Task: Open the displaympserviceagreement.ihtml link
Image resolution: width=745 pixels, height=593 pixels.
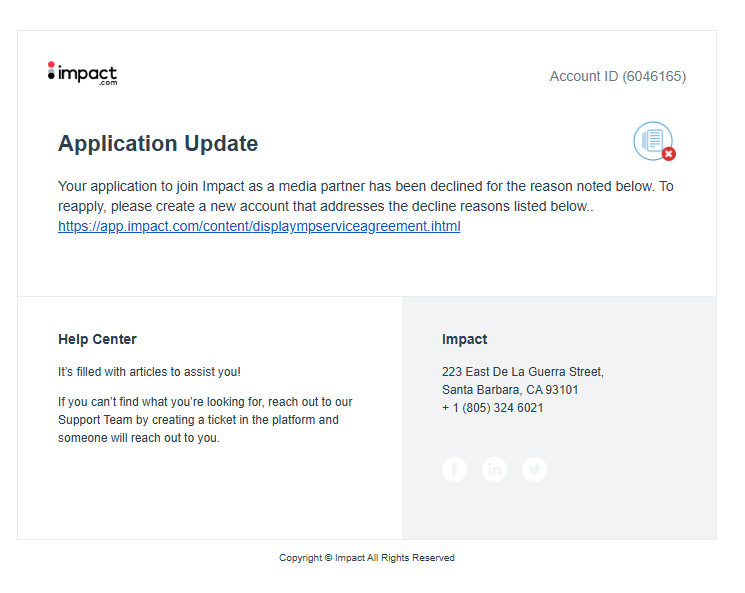Action: [x=259, y=226]
